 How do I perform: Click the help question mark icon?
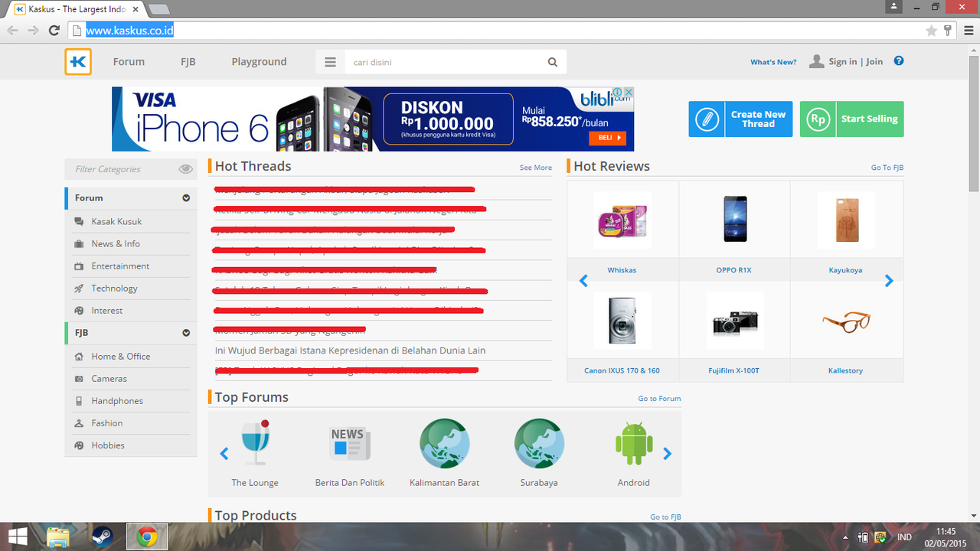899,61
